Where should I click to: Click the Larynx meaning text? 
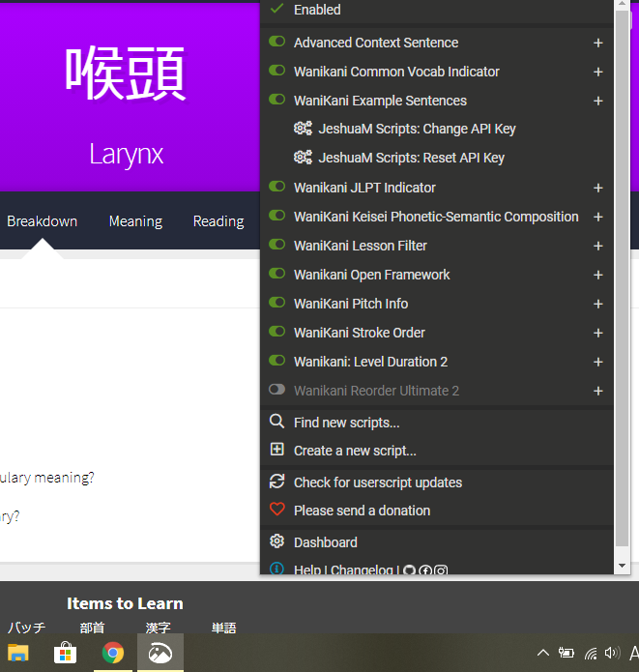click(126, 155)
